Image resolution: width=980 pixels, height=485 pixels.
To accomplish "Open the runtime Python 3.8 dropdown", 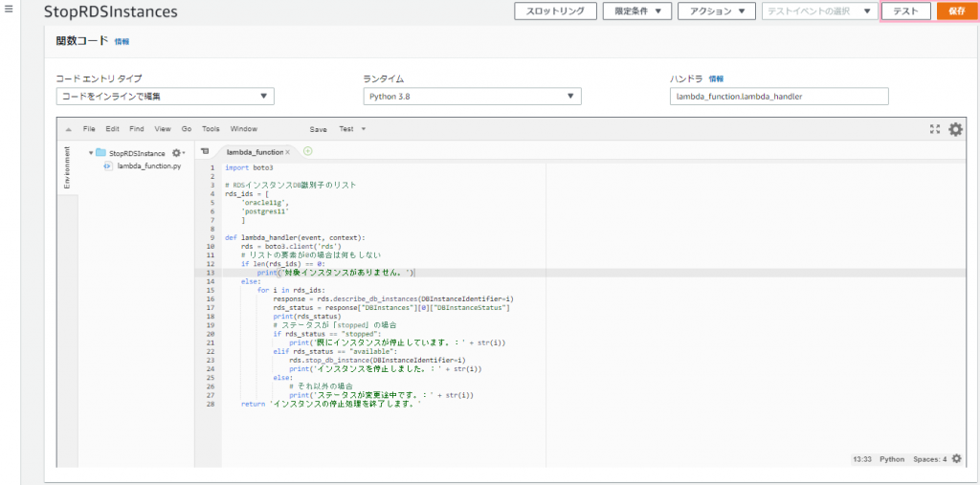I will tap(473, 97).
